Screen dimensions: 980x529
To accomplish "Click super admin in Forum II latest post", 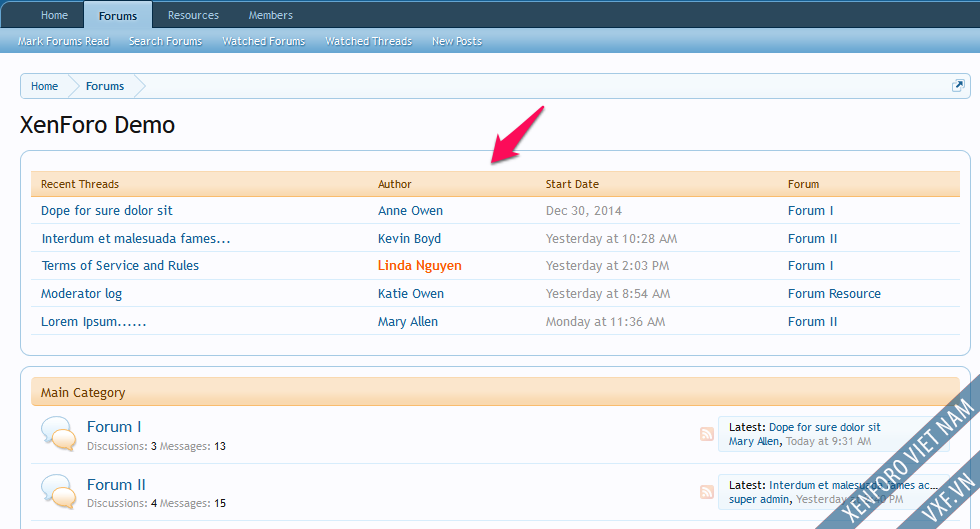I will coord(759,499).
